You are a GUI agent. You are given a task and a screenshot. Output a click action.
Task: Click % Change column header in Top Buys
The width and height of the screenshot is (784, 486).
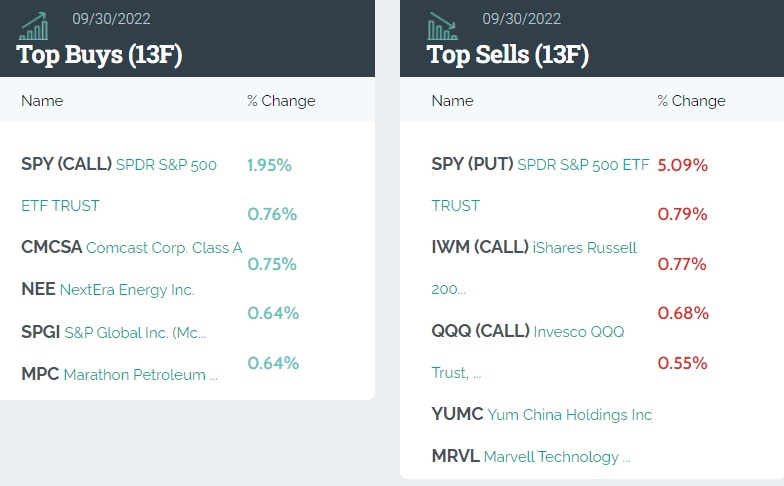tap(281, 101)
